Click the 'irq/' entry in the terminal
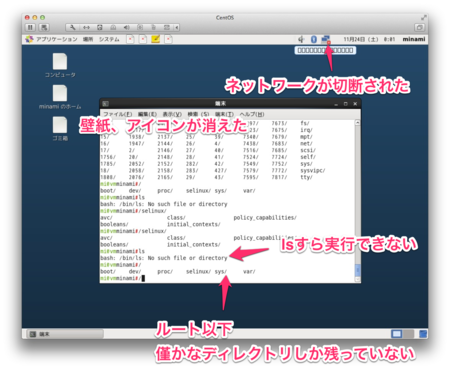The width and height of the screenshot is (450, 369). 306,130
